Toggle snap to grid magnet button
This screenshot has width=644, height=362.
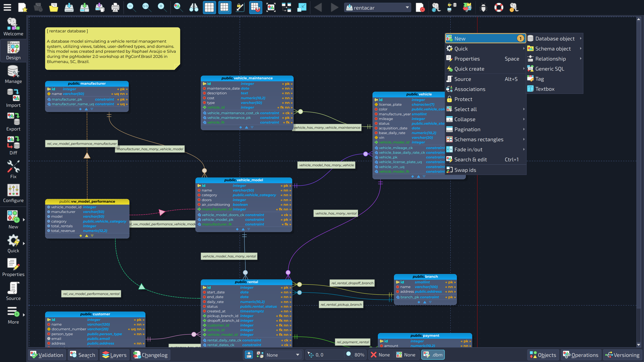(x=256, y=8)
